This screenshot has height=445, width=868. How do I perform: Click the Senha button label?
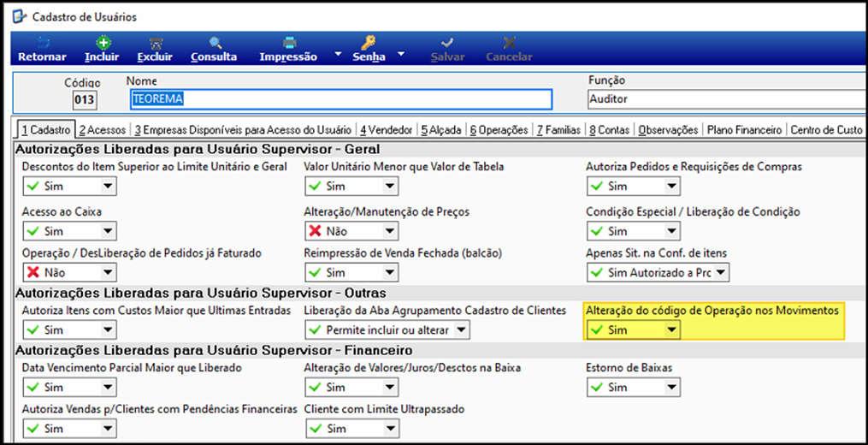click(x=369, y=56)
